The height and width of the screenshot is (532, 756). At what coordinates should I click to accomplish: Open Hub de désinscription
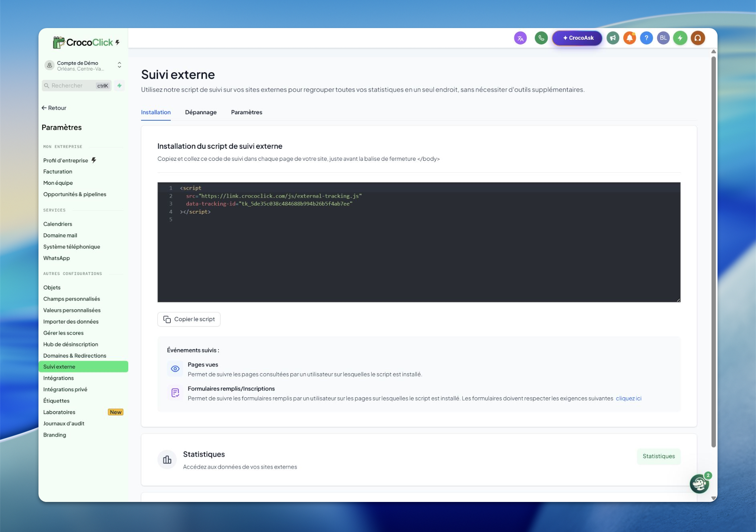pos(71,344)
